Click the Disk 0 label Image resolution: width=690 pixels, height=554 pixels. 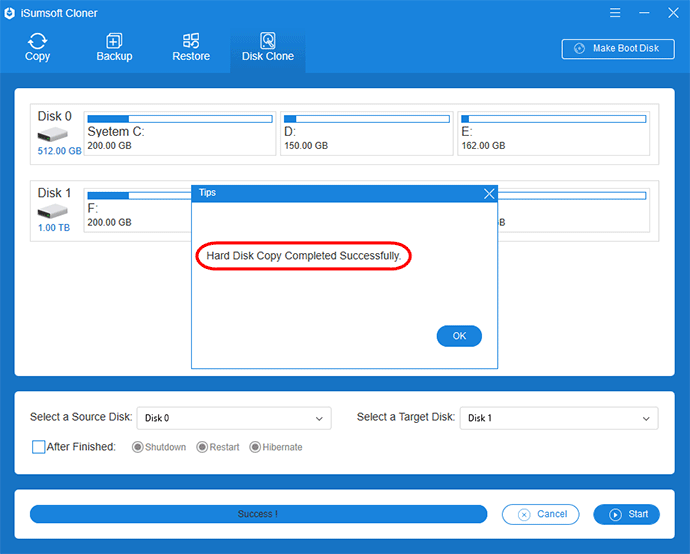coord(55,116)
